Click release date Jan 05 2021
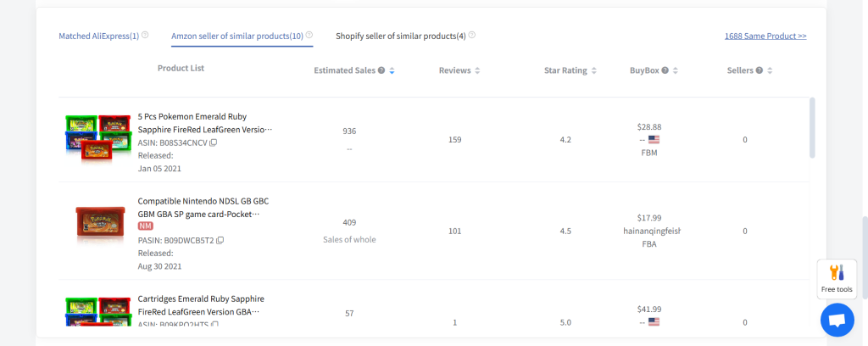Viewport: 868px width, 346px height. [x=159, y=168]
